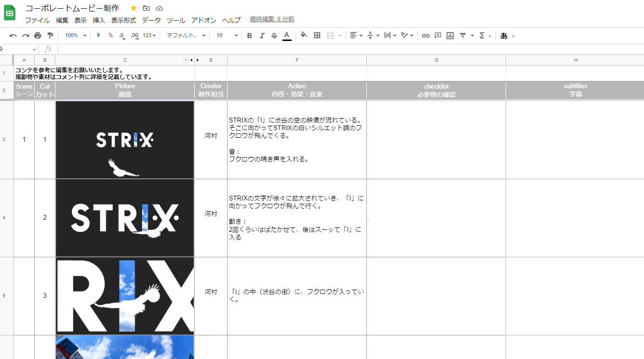Select the STRIX logo thumbnail in cut 1
Viewport: 644px width, 359px height.
click(125, 140)
